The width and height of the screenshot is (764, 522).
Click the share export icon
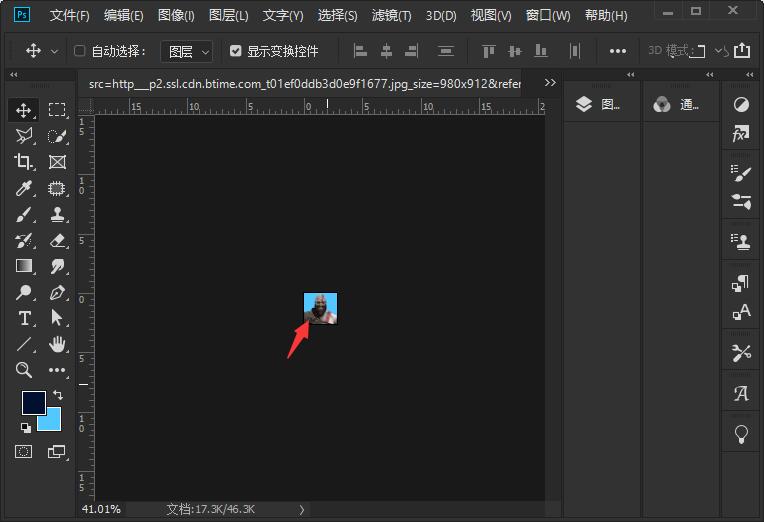tap(742, 50)
